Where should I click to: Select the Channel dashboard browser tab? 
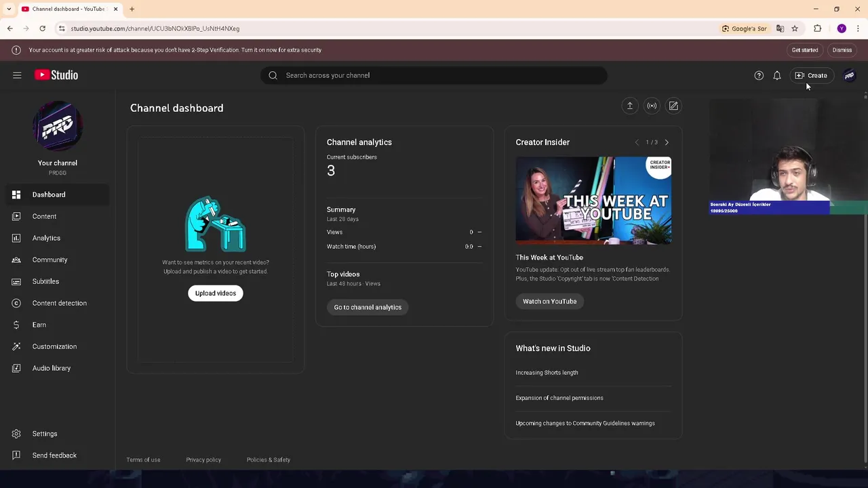pos(68,9)
